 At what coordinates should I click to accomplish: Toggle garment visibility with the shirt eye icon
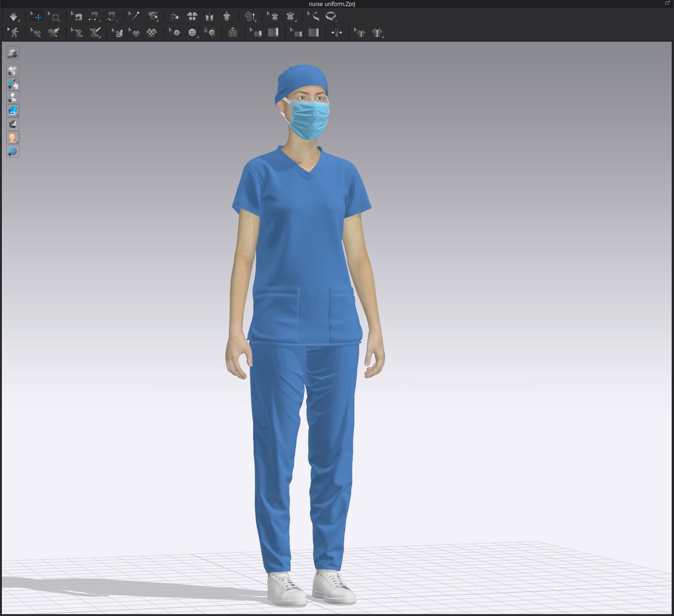pos(13,71)
